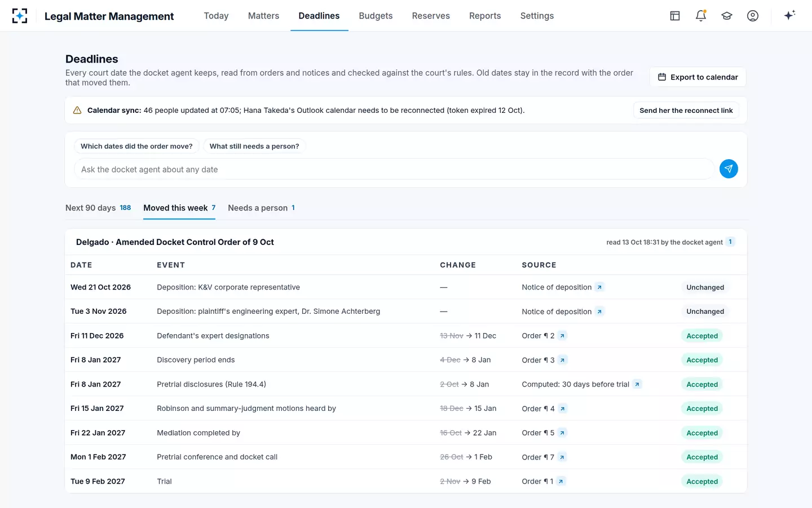The height and width of the screenshot is (508, 812).
Task: Switch to Needs a person list
Action: (x=261, y=208)
